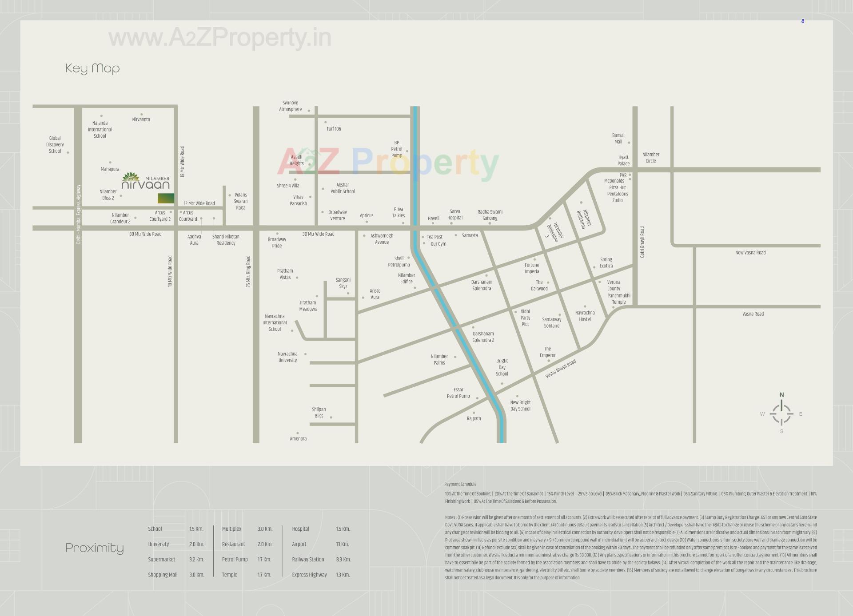This screenshot has width=853, height=616.
Task: Click the Delhi - Mumbai Express Highway label
Action: [79, 214]
